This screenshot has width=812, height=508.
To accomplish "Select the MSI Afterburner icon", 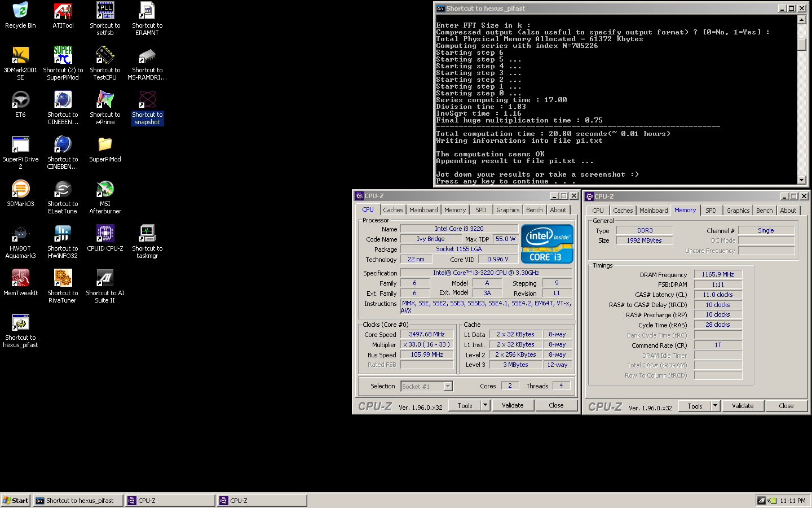I will pos(105,198).
